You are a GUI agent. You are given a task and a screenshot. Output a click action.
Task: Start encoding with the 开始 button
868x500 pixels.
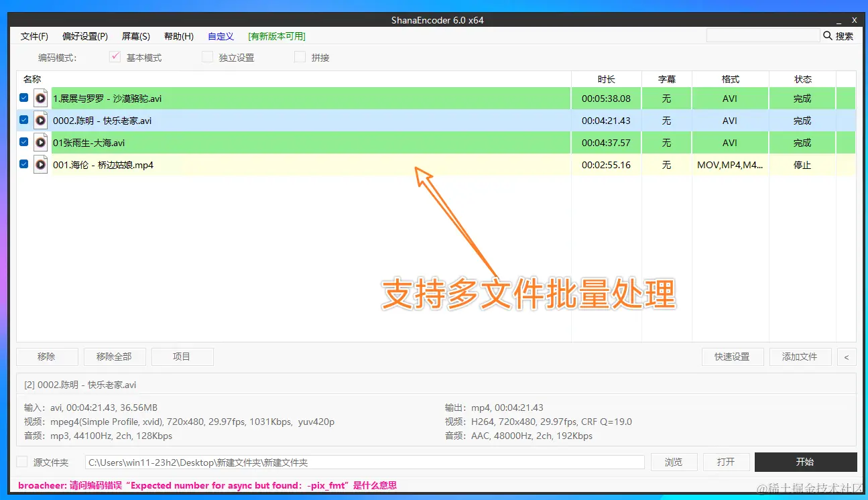(806, 462)
